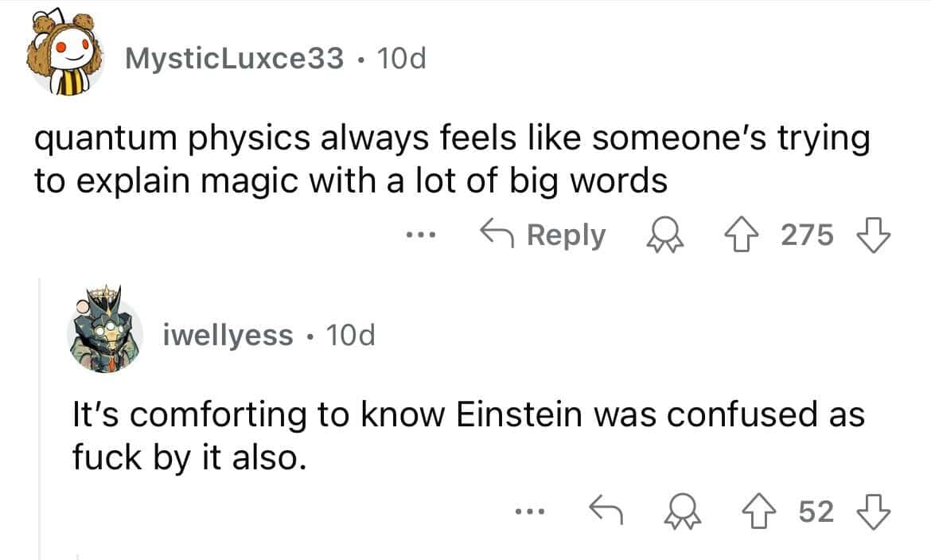Click iwellyess's avatar image
931x560 pixels.
pyautogui.click(x=106, y=336)
